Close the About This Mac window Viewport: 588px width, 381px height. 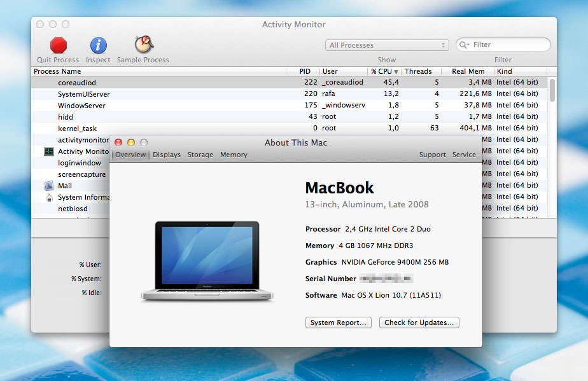point(118,142)
